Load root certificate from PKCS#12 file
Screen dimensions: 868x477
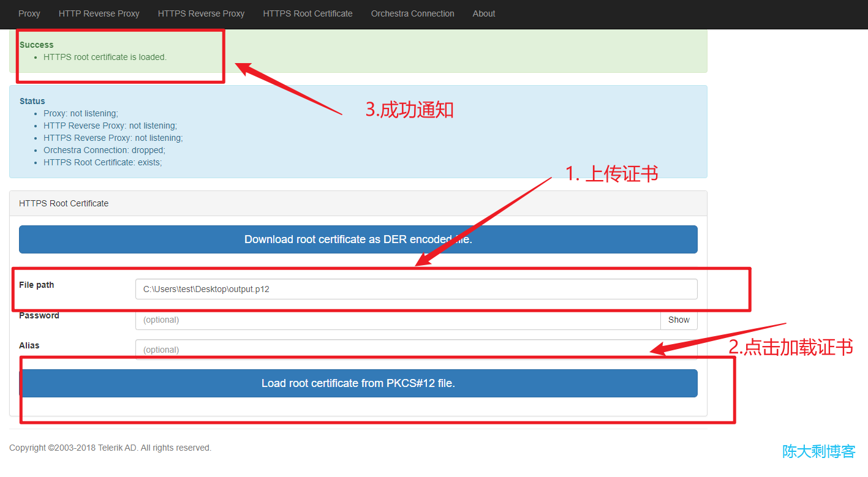358,383
